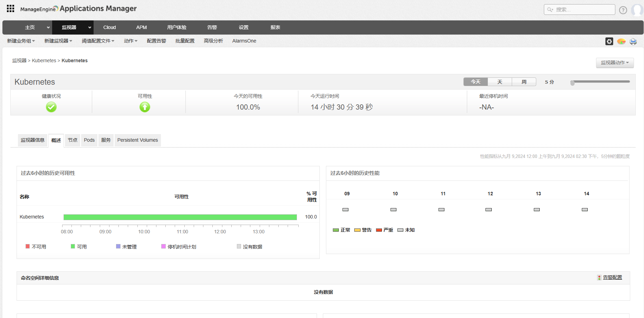This screenshot has width=644, height=318.
Task: Open the apps grid launcher icon
Action: [x=11, y=9]
